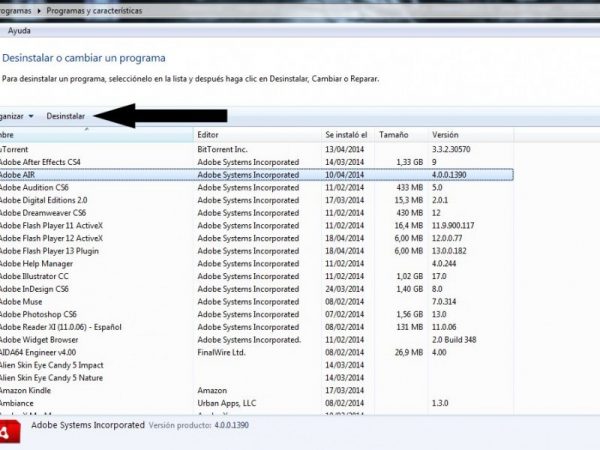Click the 13/04/2014 install date
Image resolution: width=600 pixels, height=450 pixels.
click(x=344, y=150)
